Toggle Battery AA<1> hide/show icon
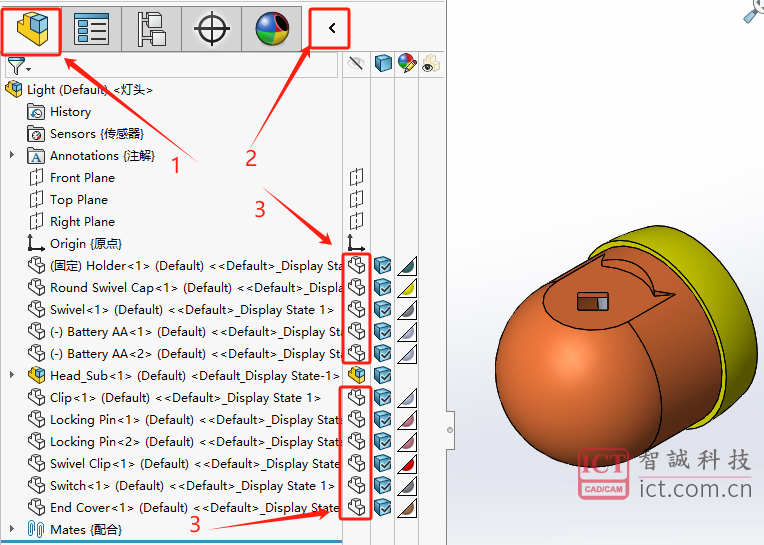 click(357, 332)
